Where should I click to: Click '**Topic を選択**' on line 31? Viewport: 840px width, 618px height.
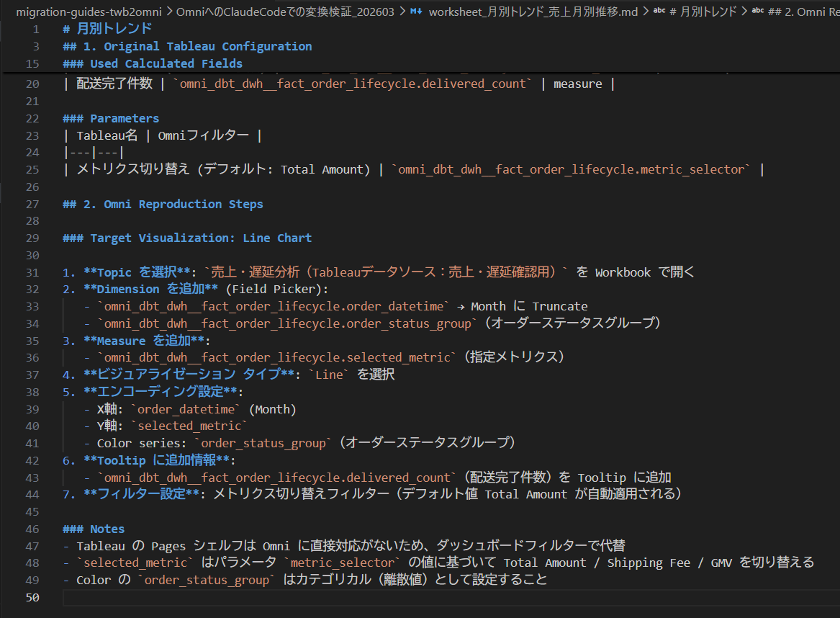pyautogui.click(x=137, y=272)
